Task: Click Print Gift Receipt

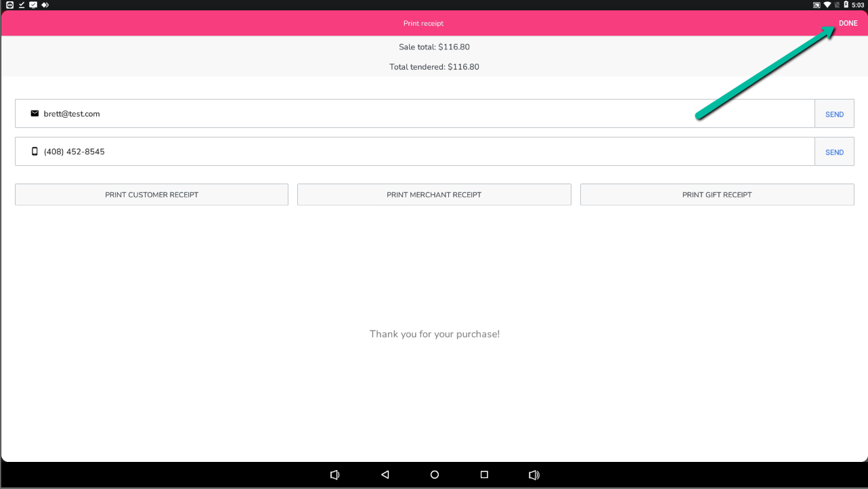Action: (717, 194)
